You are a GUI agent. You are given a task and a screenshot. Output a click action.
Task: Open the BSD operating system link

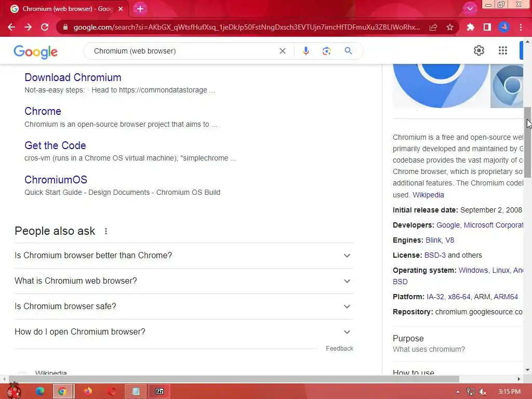tap(400, 282)
